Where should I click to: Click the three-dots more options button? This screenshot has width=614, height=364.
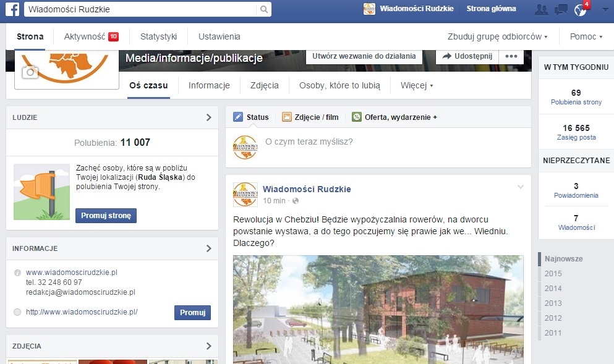click(511, 56)
